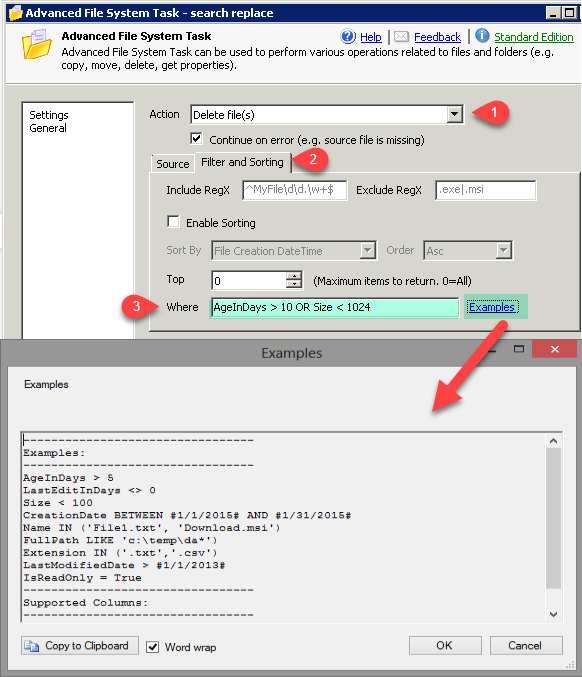Enable the Sorting checkbox

click(x=173, y=221)
